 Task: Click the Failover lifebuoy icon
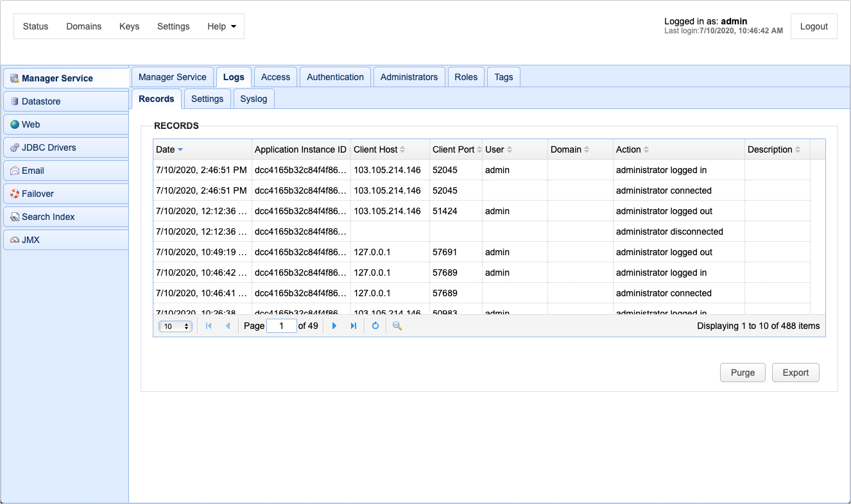(x=15, y=194)
